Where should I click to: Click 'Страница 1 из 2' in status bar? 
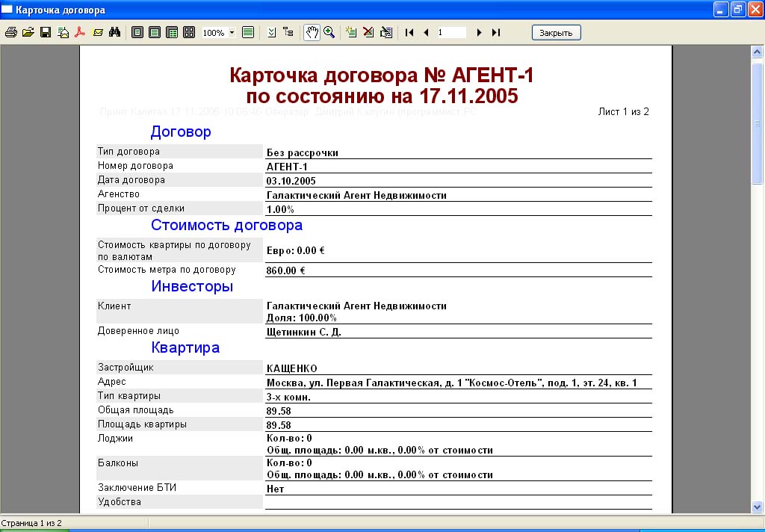(31, 523)
